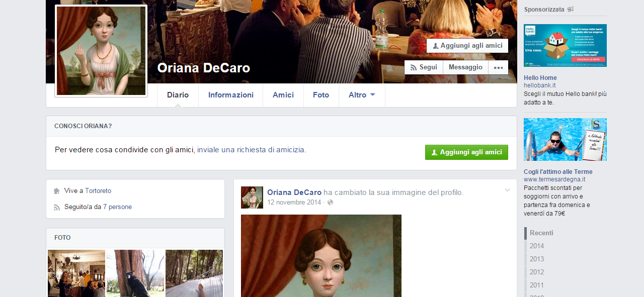The height and width of the screenshot is (297, 644).
Task: Click the green Aggiungi agli amici button
Action: [x=466, y=152]
